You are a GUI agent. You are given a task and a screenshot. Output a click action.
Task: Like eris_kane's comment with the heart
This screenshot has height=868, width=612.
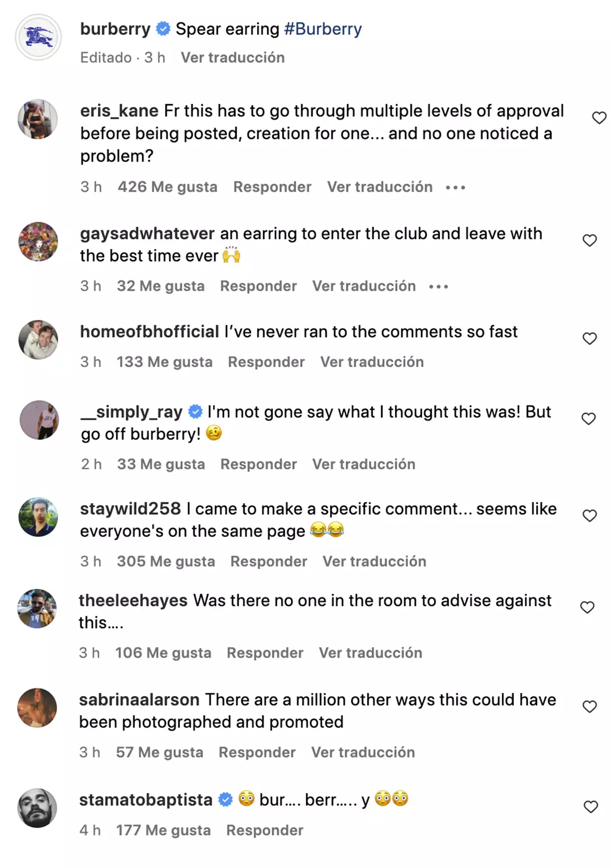pos(599,118)
